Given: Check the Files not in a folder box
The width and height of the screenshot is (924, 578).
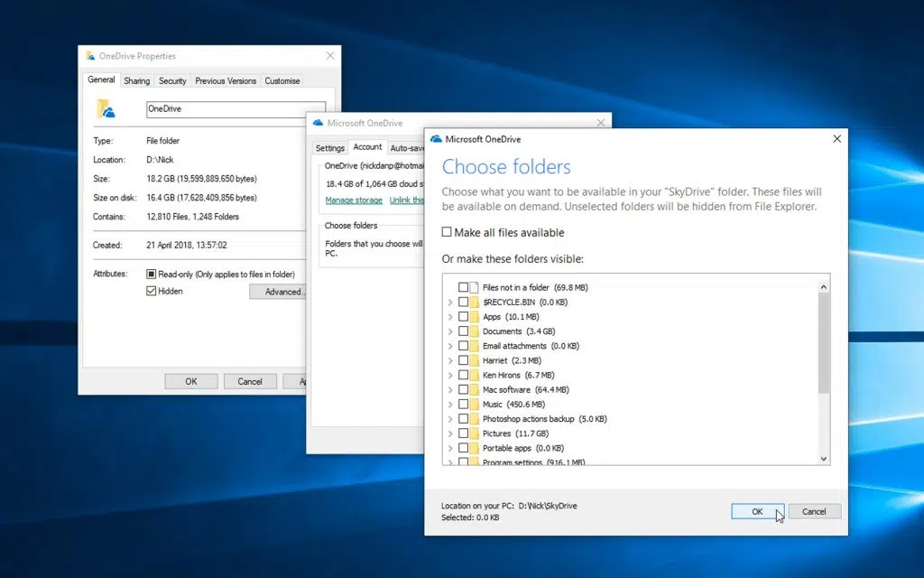Looking at the screenshot, I should (x=463, y=287).
